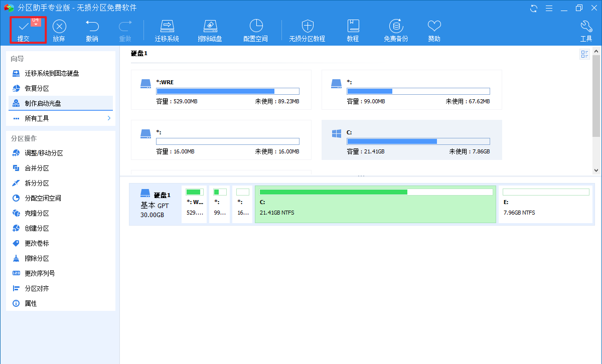Open the 擦除磁盘 (Wipe Disk) tool
This screenshot has height=364, width=602.
pos(210,26)
